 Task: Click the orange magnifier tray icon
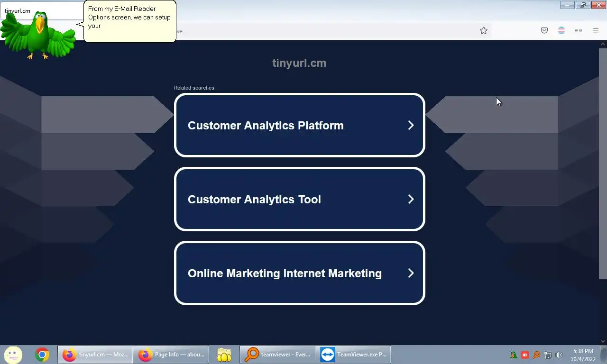click(x=536, y=355)
